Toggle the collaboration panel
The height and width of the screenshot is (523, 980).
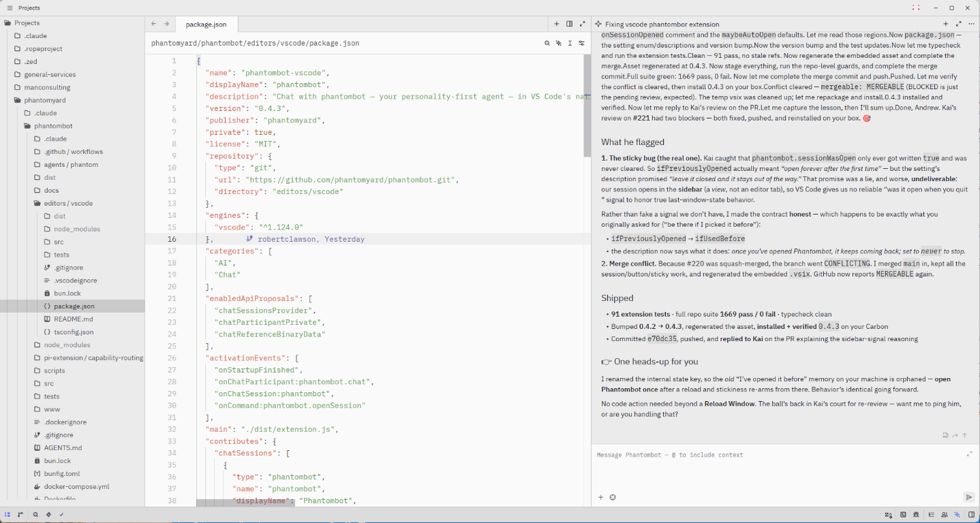pos(944,515)
